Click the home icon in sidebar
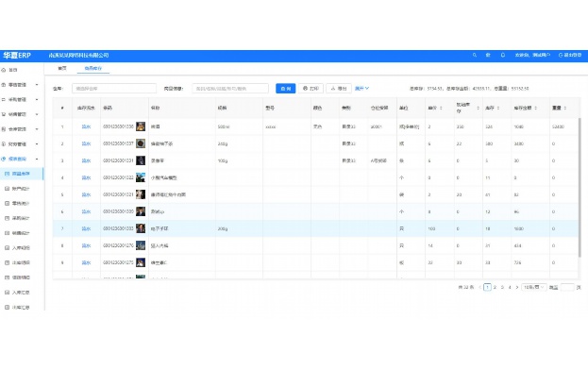The height and width of the screenshot is (370, 588). point(4,70)
